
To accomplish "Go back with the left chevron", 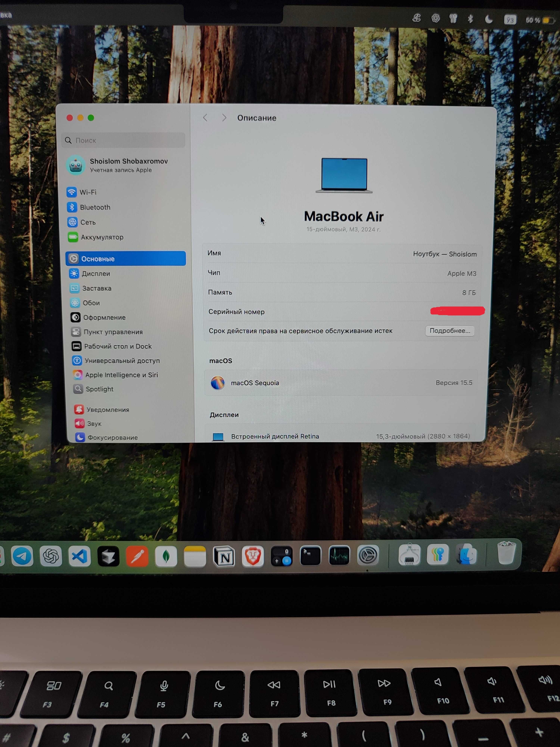I will click(205, 117).
